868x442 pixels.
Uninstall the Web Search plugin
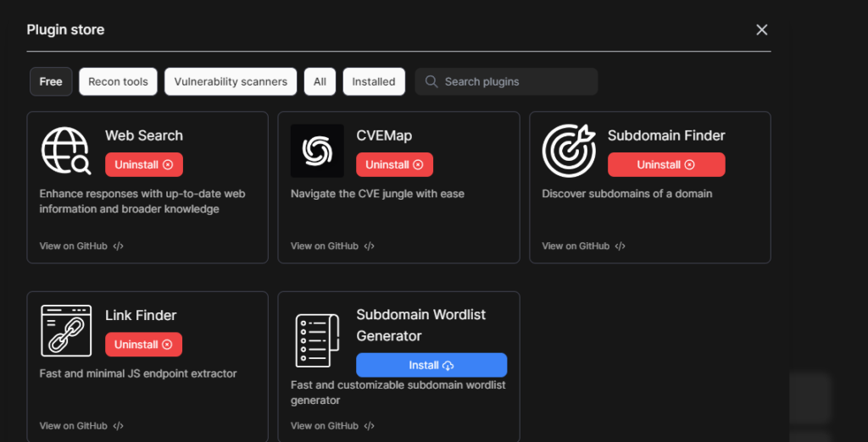pyautogui.click(x=144, y=165)
